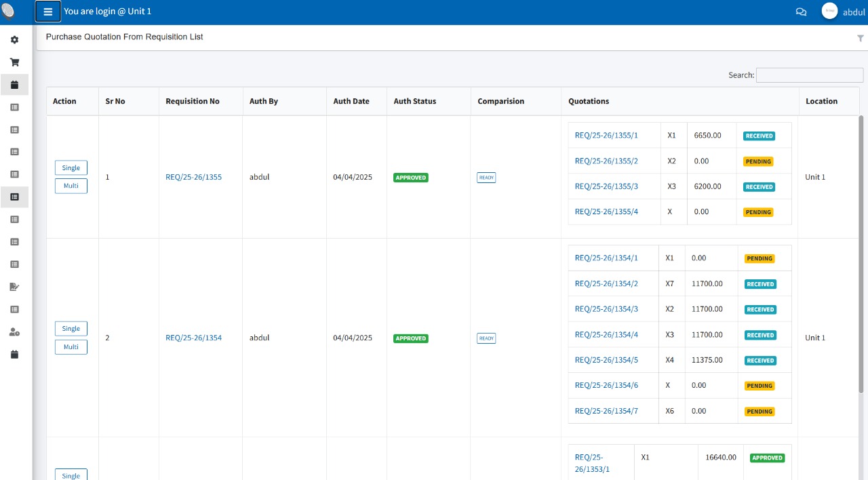Click PENDING badge for quotation 1354/1

[x=759, y=258]
